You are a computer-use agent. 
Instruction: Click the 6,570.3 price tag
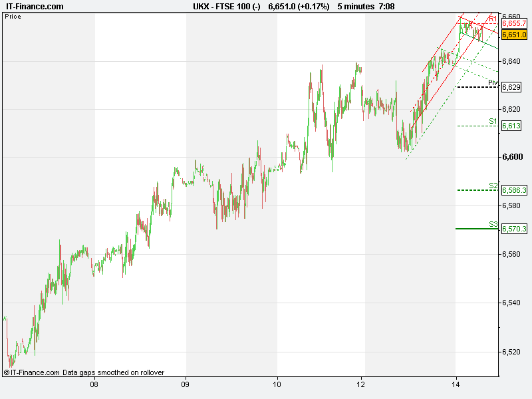[514, 229]
